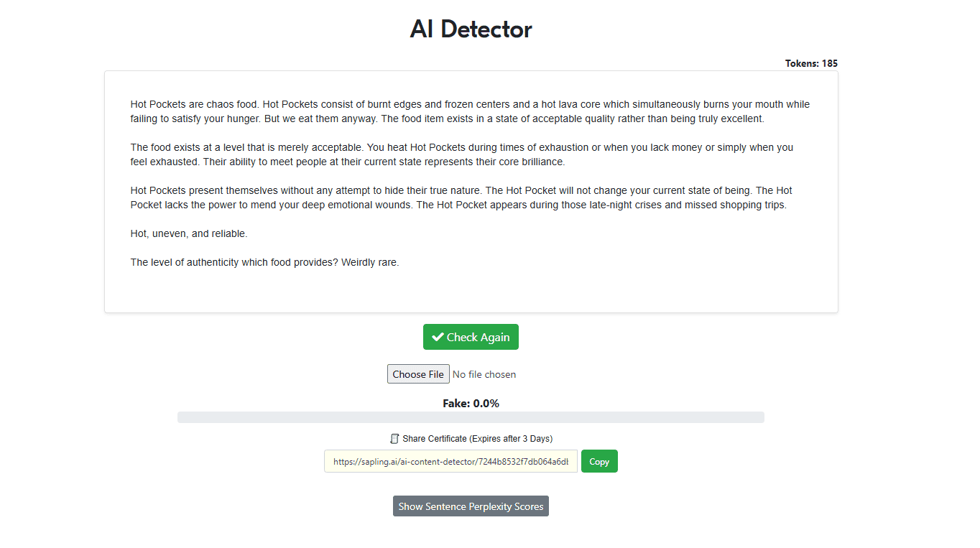
Task: Run the Check Again button
Action: tap(471, 337)
